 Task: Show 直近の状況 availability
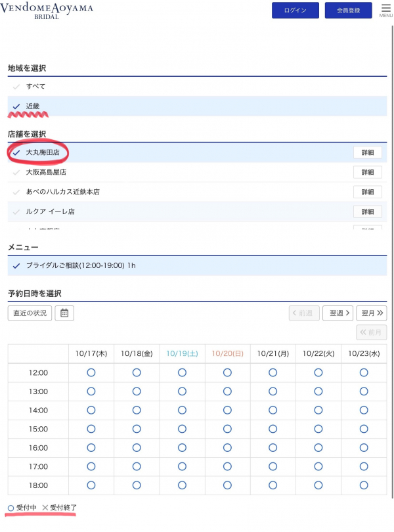click(x=30, y=313)
